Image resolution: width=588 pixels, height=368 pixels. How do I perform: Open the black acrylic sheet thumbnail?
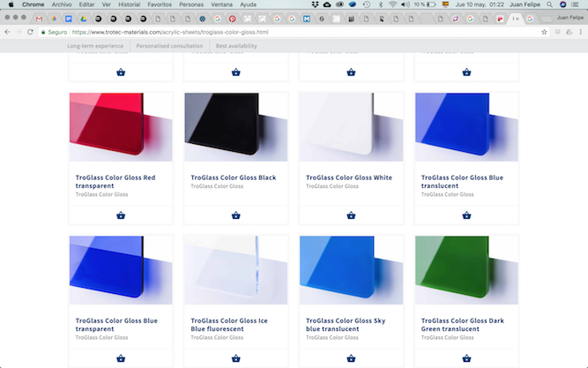(x=236, y=127)
